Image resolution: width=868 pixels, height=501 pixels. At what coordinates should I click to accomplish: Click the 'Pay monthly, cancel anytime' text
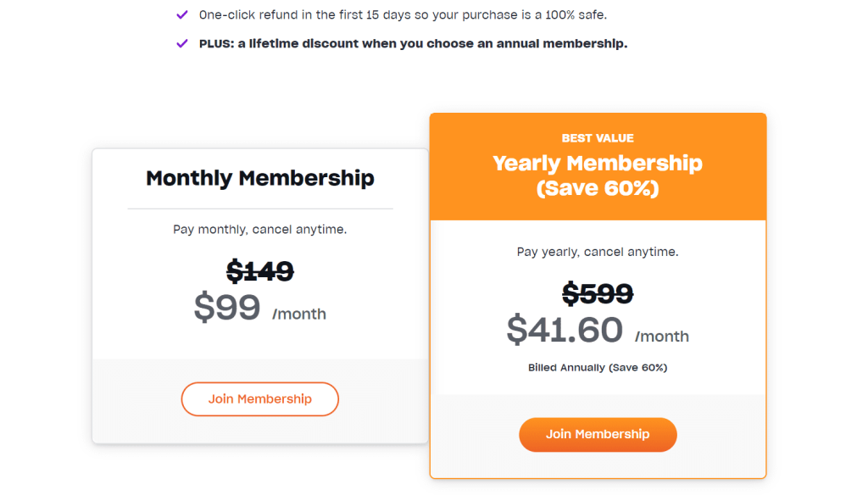(260, 229)
